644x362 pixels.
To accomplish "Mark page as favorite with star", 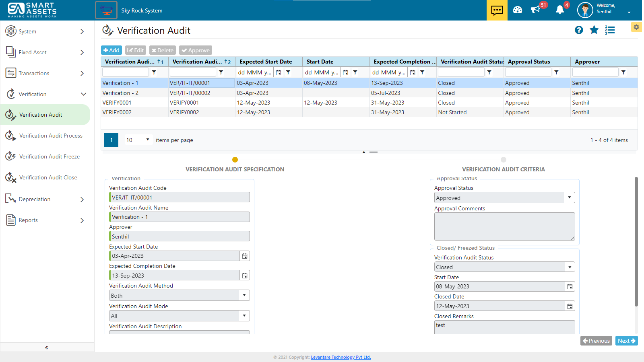I will point(594,30).
